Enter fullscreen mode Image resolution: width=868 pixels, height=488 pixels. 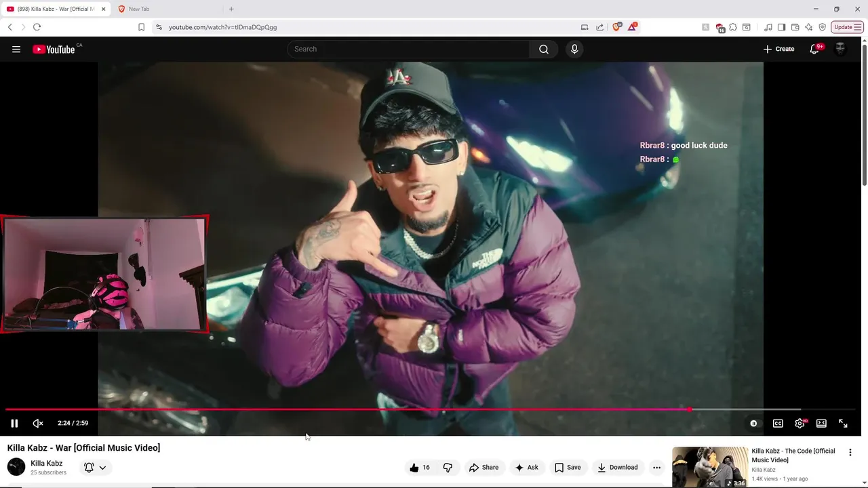point(843,423)
